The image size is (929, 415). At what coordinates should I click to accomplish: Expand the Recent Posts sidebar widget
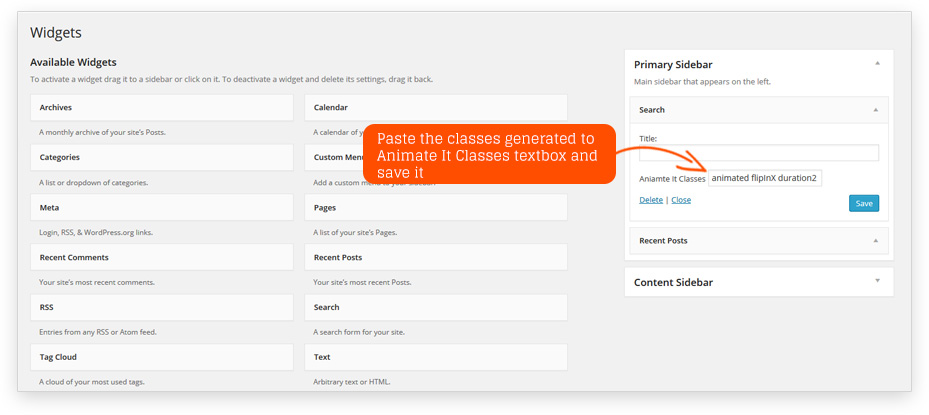[x=876, y=241]
